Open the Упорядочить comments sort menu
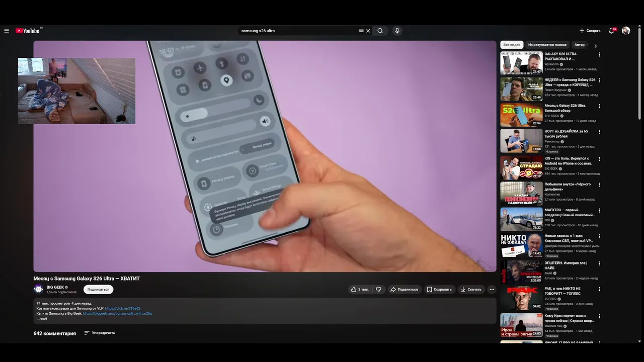This screenshot has width=644, height=362. (x=100, y=333)
